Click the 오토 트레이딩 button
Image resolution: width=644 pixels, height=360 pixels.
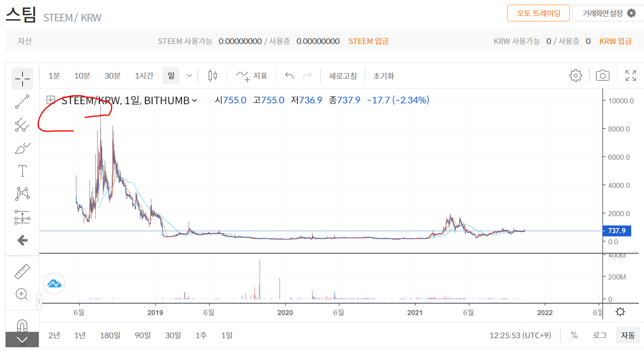pyautogui.click(x=538, y=13)
